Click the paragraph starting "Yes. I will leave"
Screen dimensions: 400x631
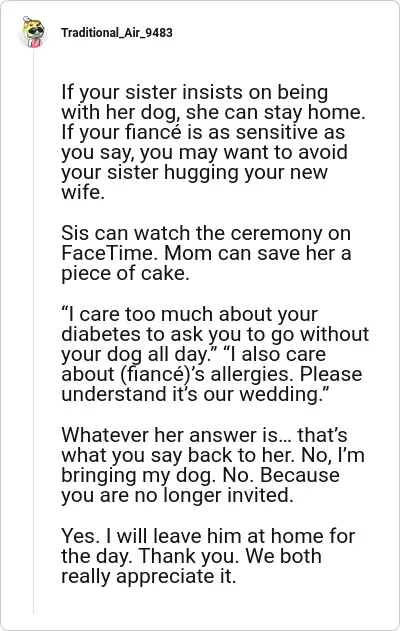208,556
